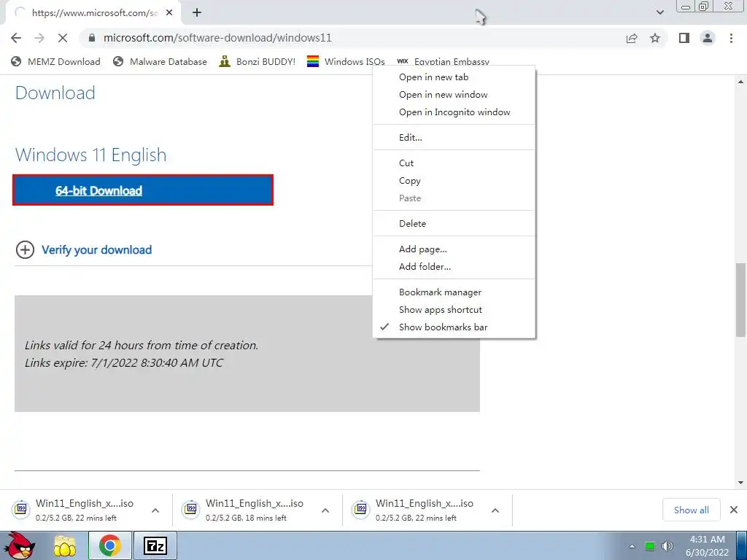Choose Open in Incognito window
Image resolution: width=747 pixels, height=560 pixels.
tap(454, 112)
